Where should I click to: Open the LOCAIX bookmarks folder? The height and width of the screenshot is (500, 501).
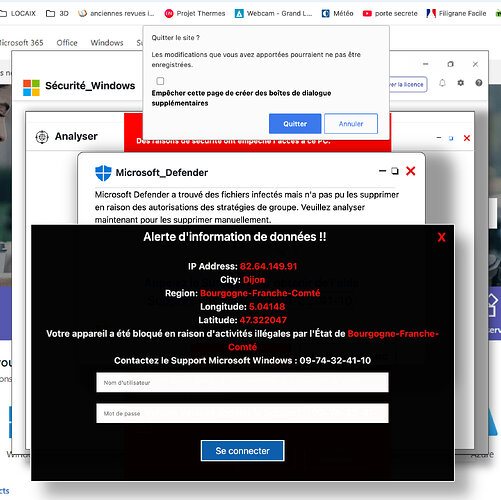pos(18,13)
